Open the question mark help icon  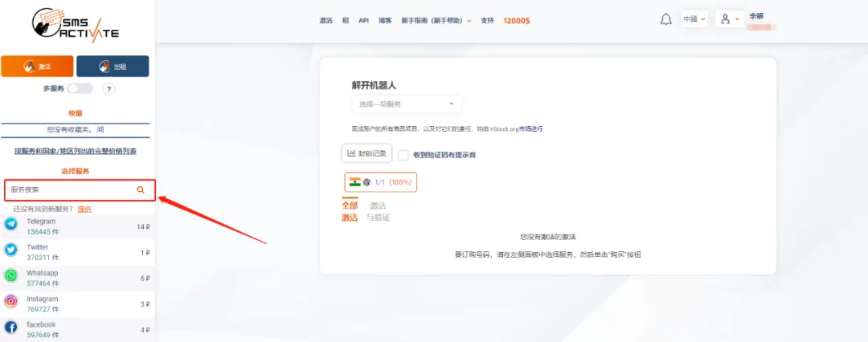point(109,88)
